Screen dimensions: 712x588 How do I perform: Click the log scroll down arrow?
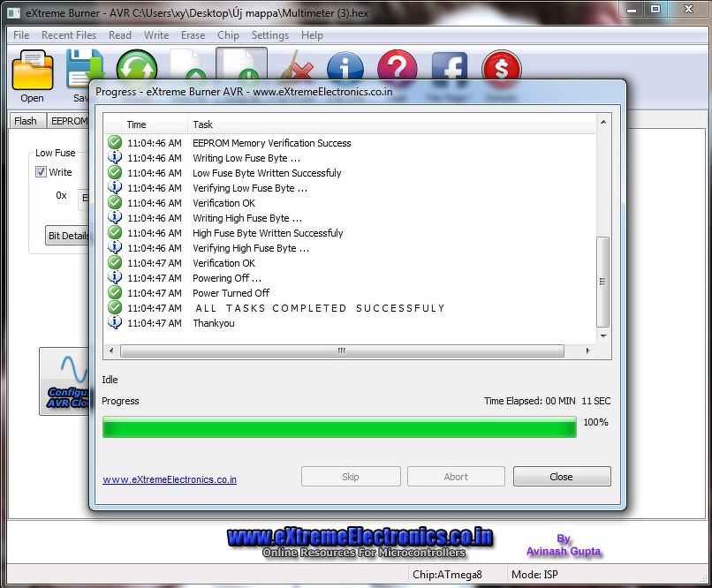click(603, 336)
